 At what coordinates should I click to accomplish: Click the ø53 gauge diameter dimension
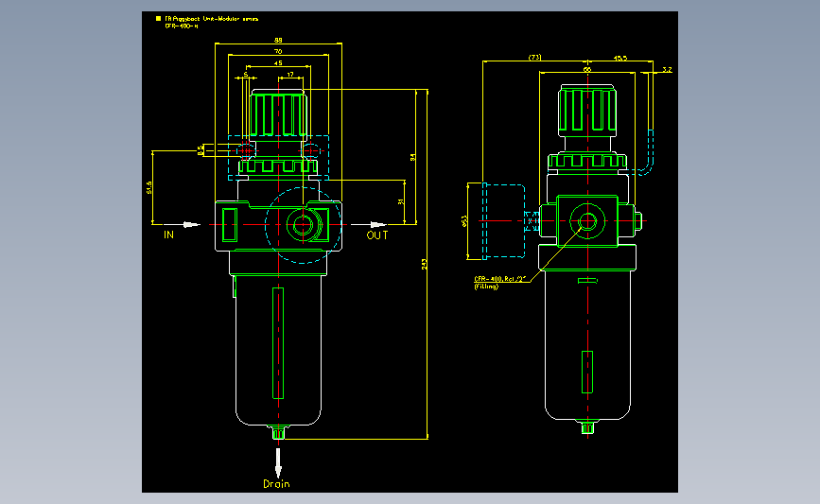pos(463,221)
